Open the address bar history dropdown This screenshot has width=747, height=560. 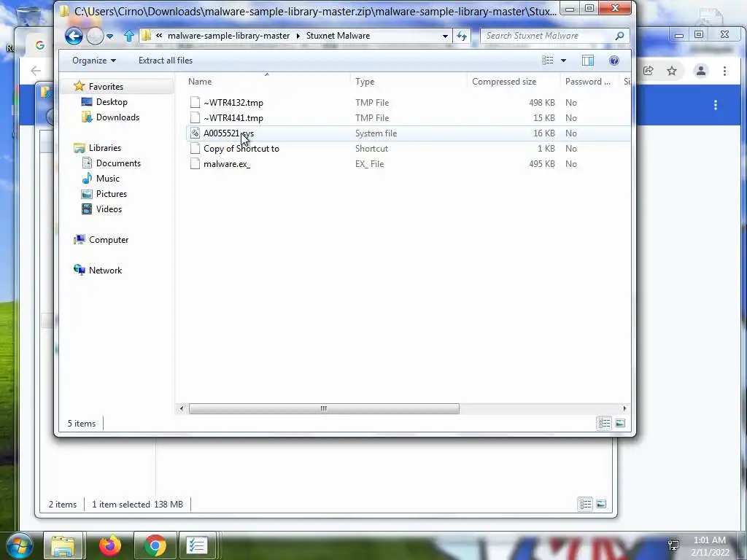coord(445,36)
